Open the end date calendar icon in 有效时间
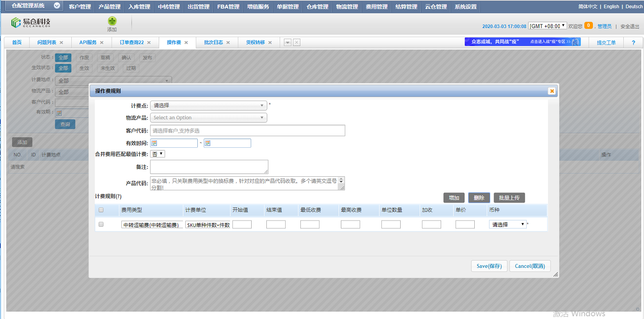 click(x=207, y=143)
